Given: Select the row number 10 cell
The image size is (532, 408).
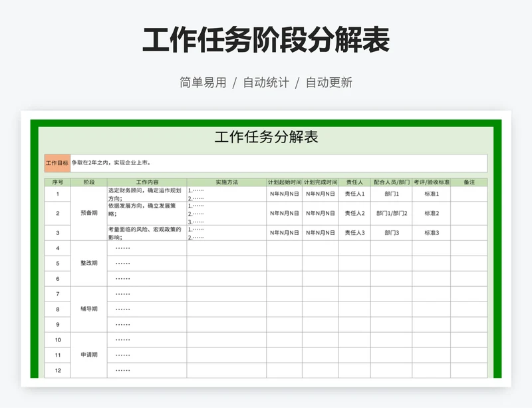Looking at the screenshot, I should [57, 340].
